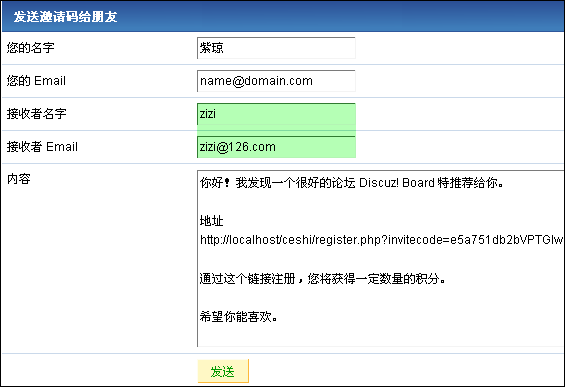Click the 您的名字 label
This screenshot has width=565, height=387.
tap(31, 48)
